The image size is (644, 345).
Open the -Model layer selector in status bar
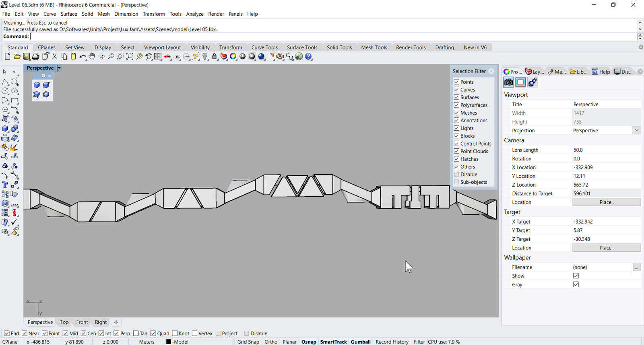178,342
